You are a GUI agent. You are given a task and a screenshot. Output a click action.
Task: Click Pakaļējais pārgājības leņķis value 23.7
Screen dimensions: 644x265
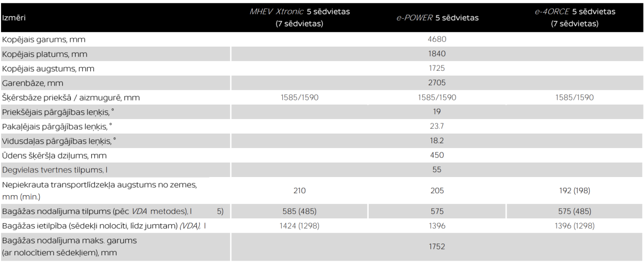pos(435,127)
